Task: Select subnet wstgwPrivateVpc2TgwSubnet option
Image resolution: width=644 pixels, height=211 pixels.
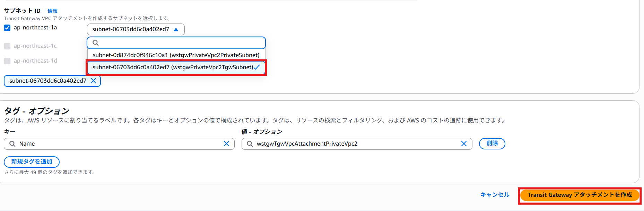Action: point(176,67)
